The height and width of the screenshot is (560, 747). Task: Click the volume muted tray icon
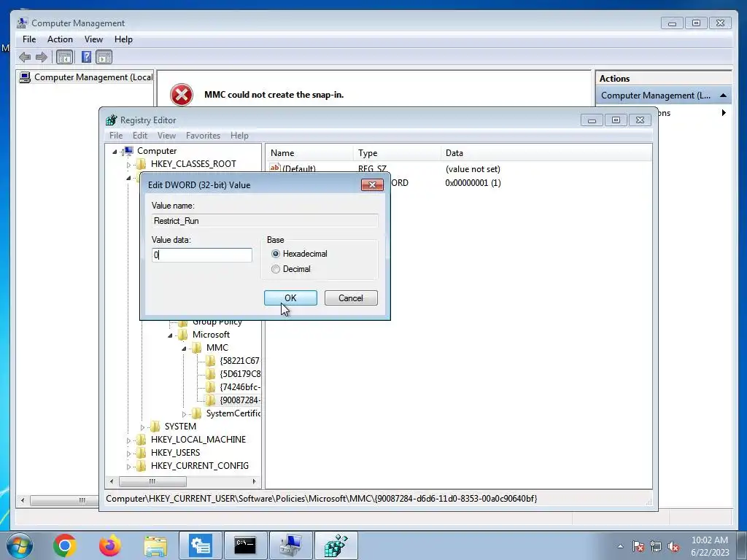pos(673,547)
